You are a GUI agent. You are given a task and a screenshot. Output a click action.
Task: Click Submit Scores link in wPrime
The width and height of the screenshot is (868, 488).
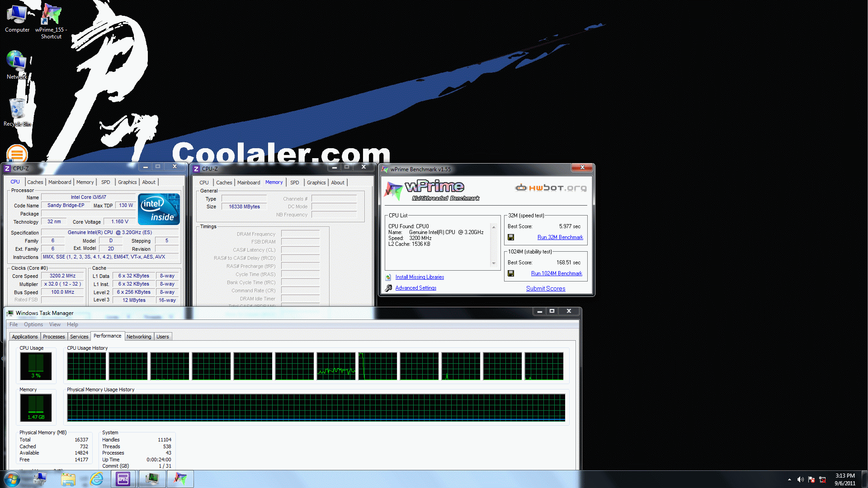pos(546,288)
